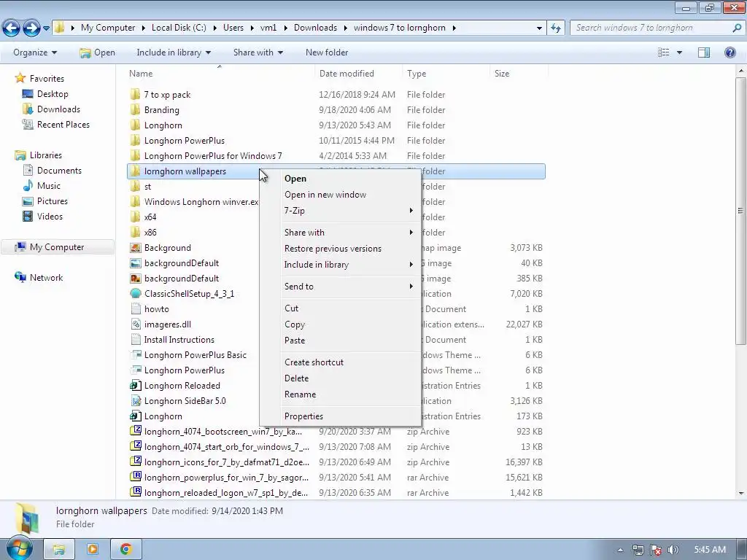Open the Organize menu
The width and height of the screenshot is (747, 560).
pyautogui.click(x=35, y=52)
